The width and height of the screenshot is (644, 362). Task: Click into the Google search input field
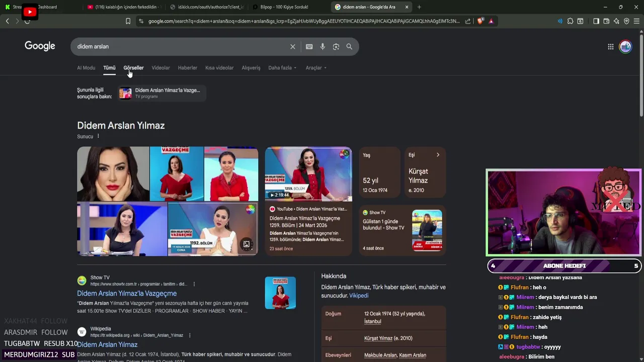[181, 47]
